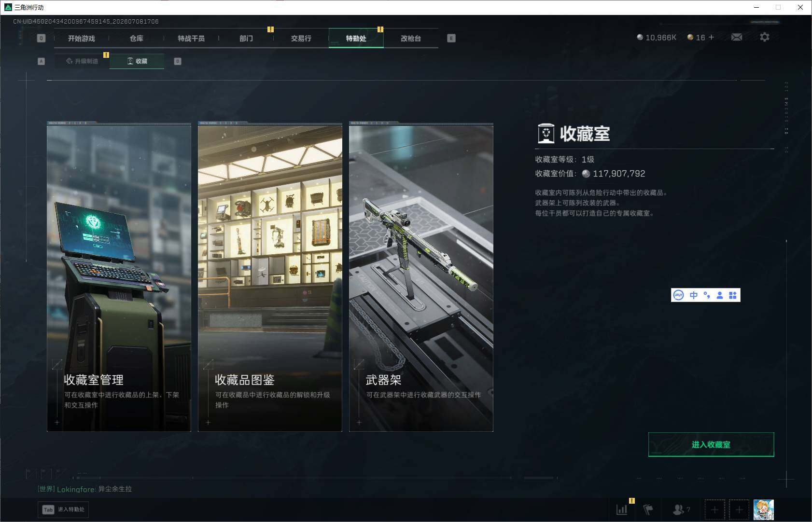The image size is (812, 522).
Task: Click the D key sub-tab icon
Action: pos(178,61)
